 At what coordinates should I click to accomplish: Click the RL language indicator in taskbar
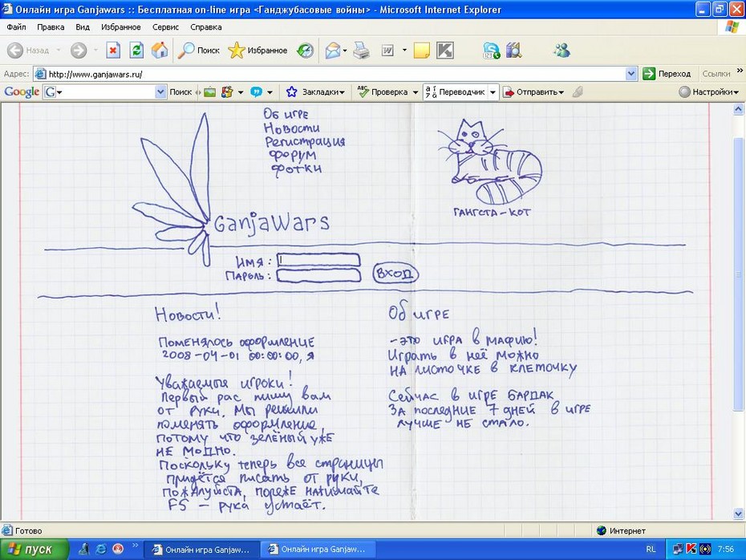[651, 549]
